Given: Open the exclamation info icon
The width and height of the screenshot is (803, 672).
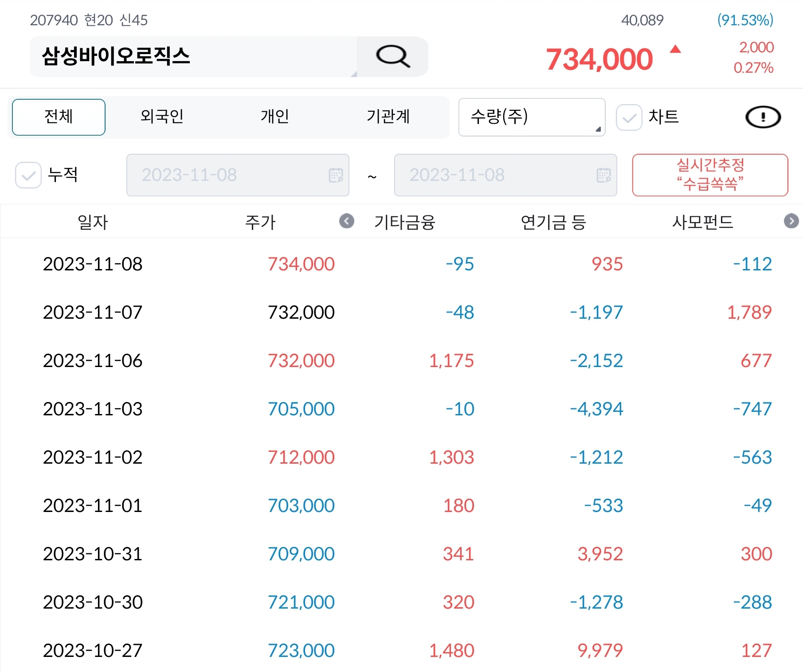Looking at the screenshot, I should pos(763,117).
